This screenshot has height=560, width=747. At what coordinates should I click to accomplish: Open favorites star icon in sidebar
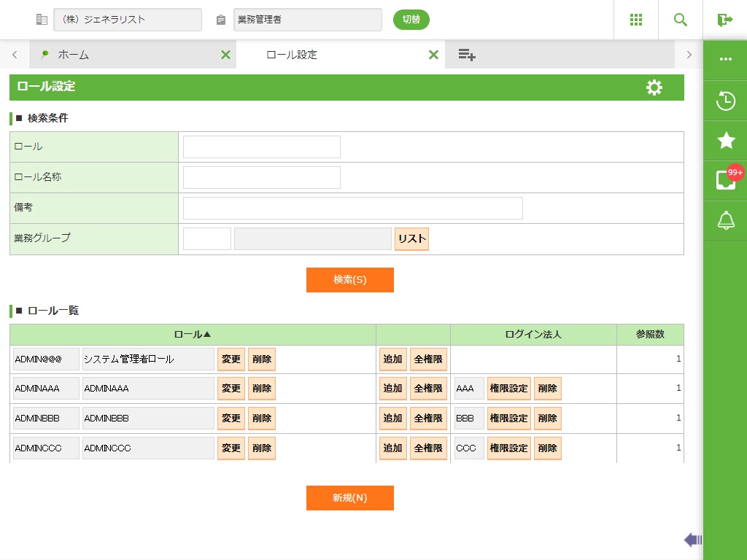point(725,141)
